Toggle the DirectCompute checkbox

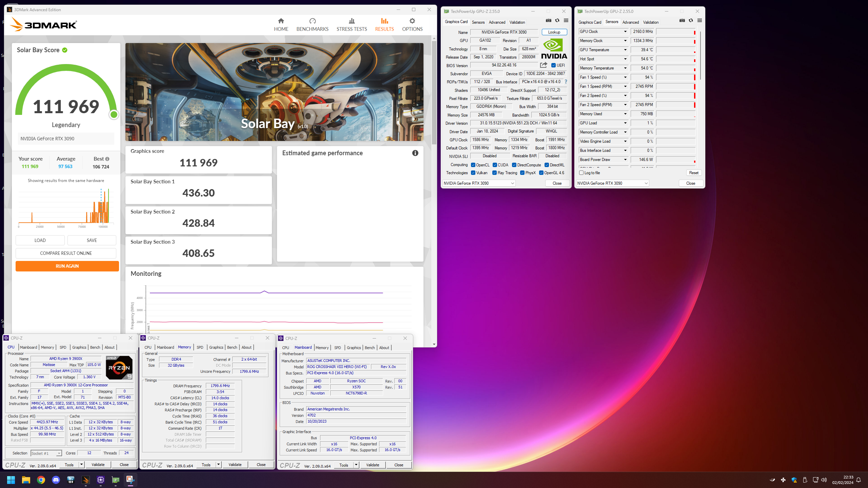(x=514, y=165)
